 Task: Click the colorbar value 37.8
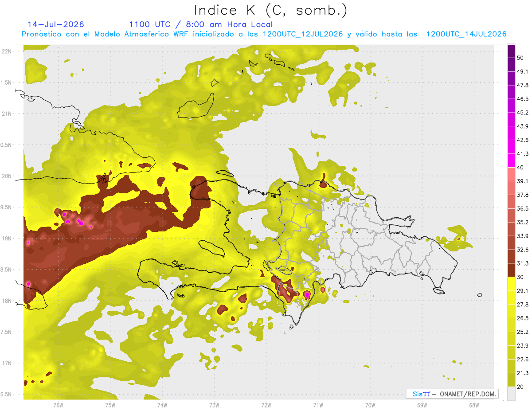coord(523,195)
